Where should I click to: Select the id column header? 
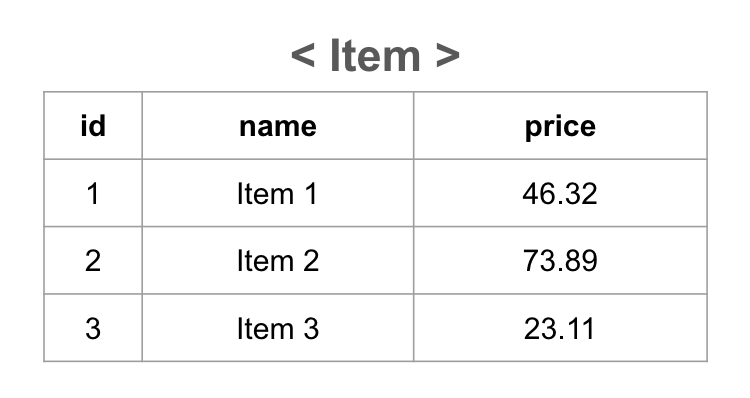pyautogui.click(x=93, y=126)
